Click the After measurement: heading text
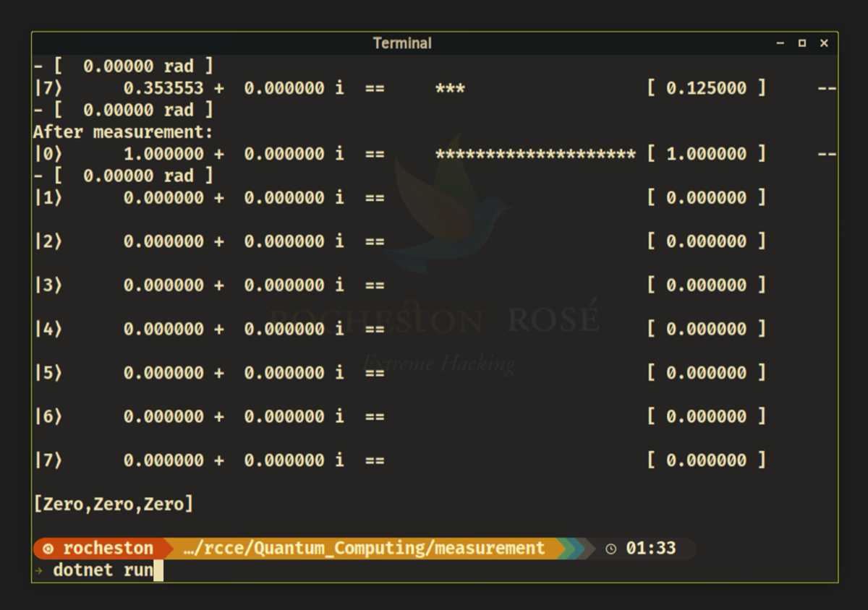The height and width of the screenshot is (610, 868). [x=123, y=132]
